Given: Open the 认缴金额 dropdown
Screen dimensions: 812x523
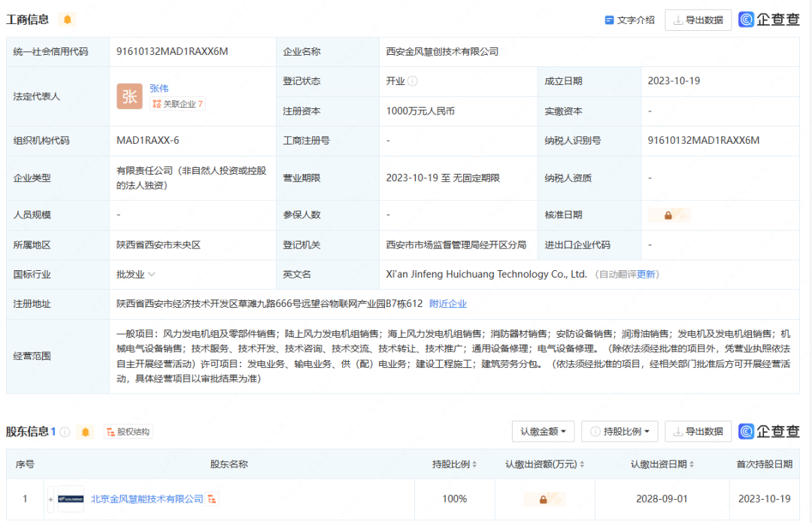Looking at the screenshot, I should click(x=543, y=431).
